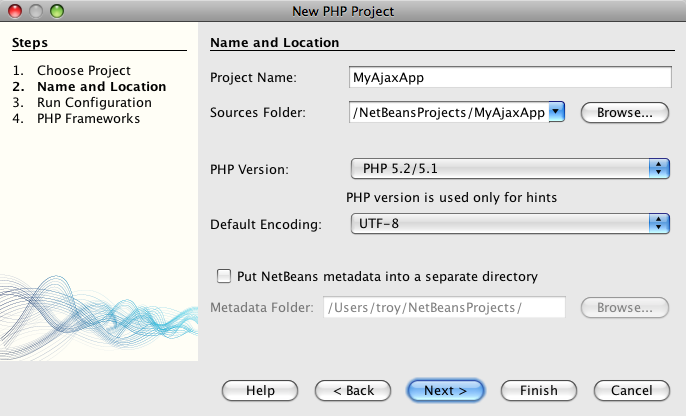Proceed with the Next button

pos(445,390)
